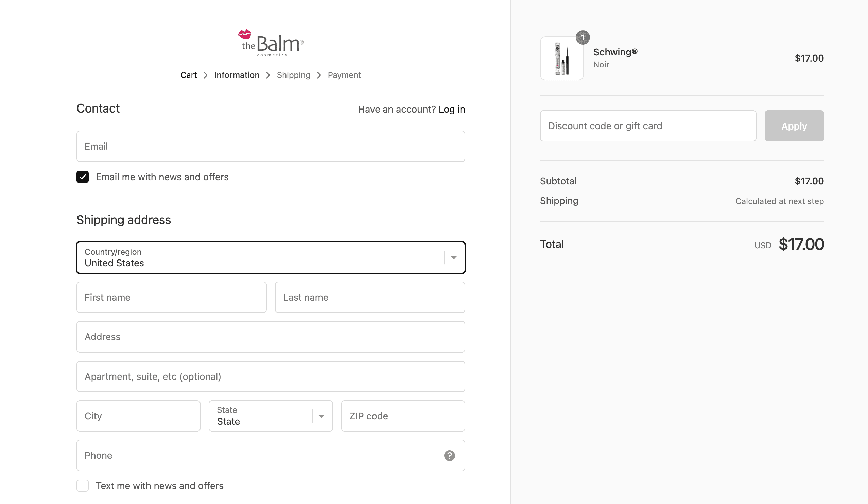Select Information breadcrumb step

(237, 75)
